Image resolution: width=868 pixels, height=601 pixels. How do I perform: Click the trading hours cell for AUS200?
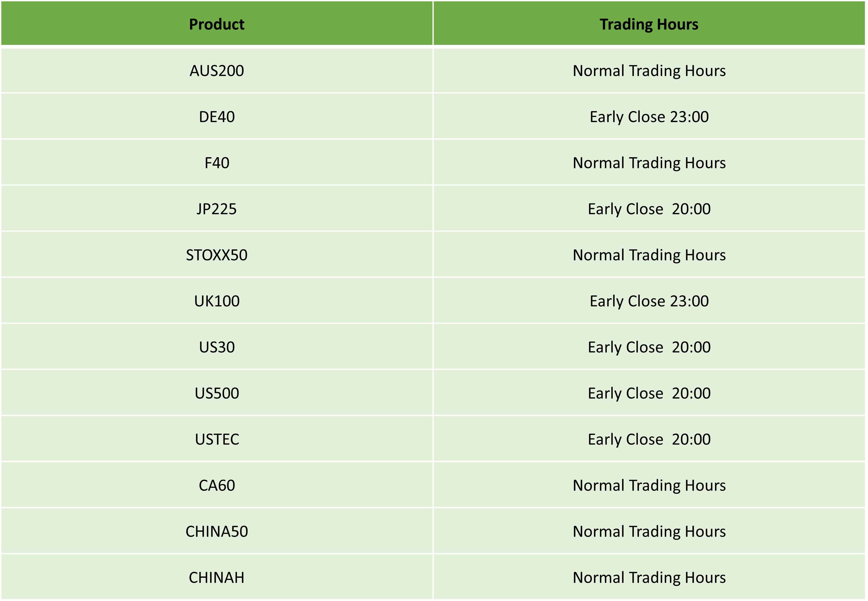coord(649,71)
